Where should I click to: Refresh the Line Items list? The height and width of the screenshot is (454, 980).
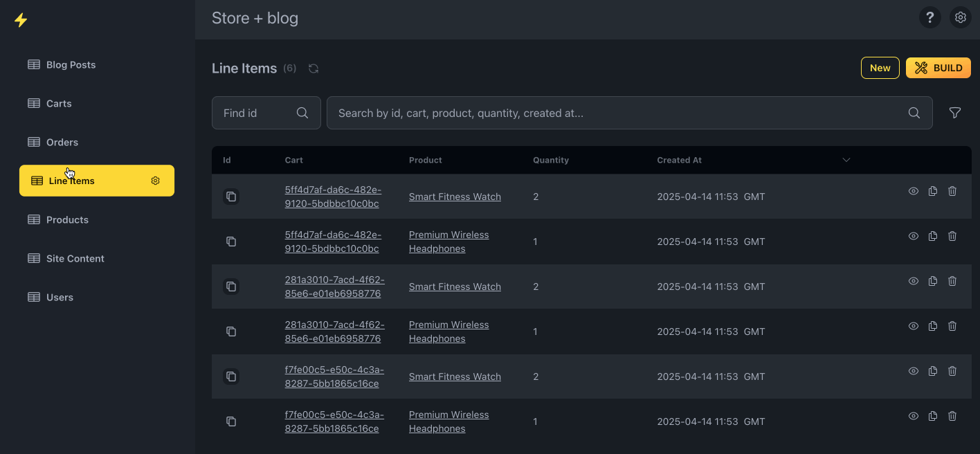[314, 69]
